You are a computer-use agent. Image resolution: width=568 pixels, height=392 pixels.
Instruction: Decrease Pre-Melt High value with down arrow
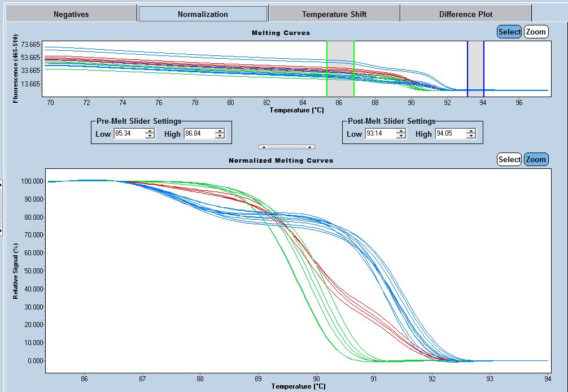click(220, 136)
